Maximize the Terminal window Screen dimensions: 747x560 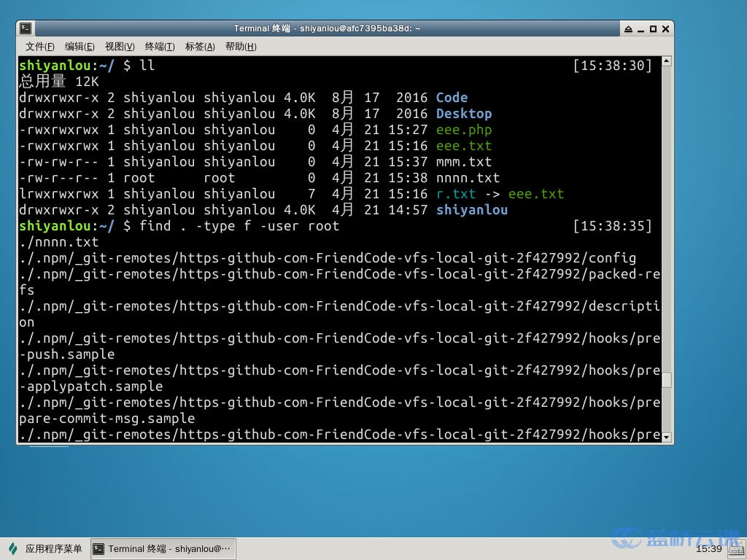pyautogui.click(x=653, y=29)
